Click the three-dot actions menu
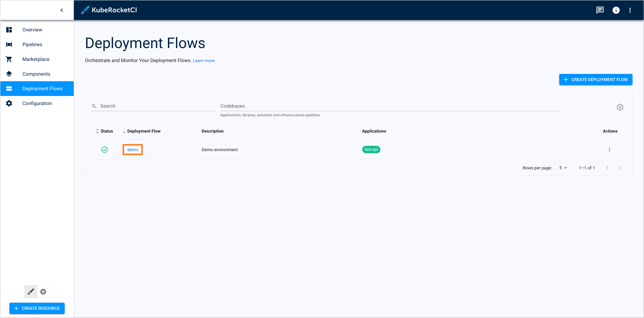 [x=610, y=150]
